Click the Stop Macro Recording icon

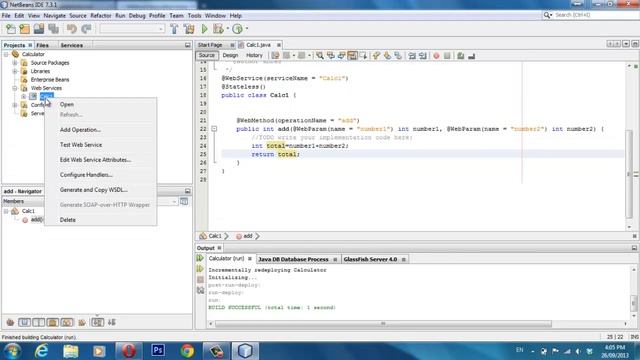(x=447, y=56)
